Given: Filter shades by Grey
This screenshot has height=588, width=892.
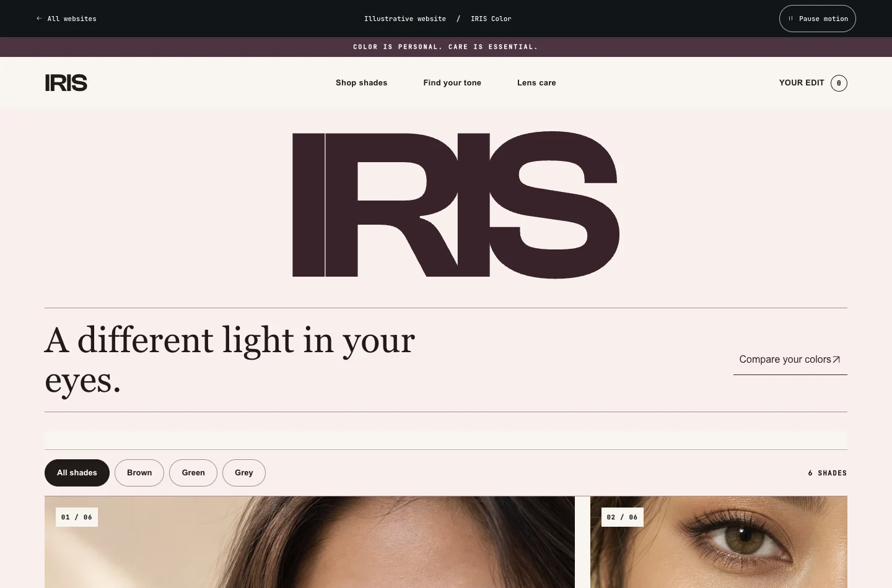Looking at the screenshot, I should click(x=244, y=473).
